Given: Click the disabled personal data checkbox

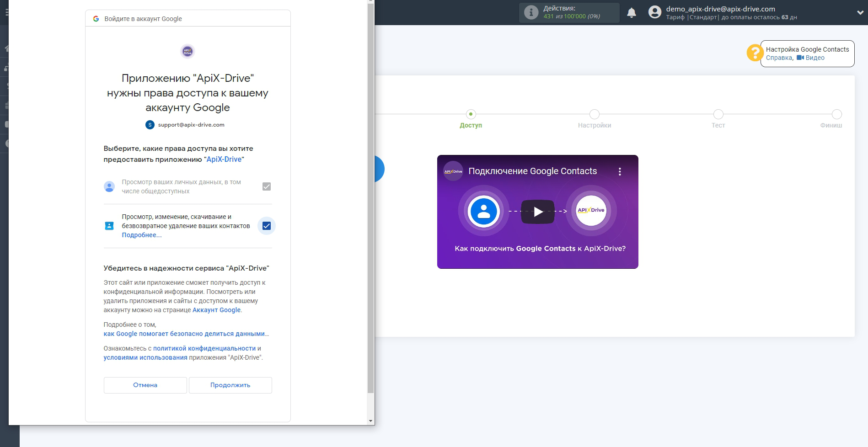Looking at the screenshot, I should 267,186.
